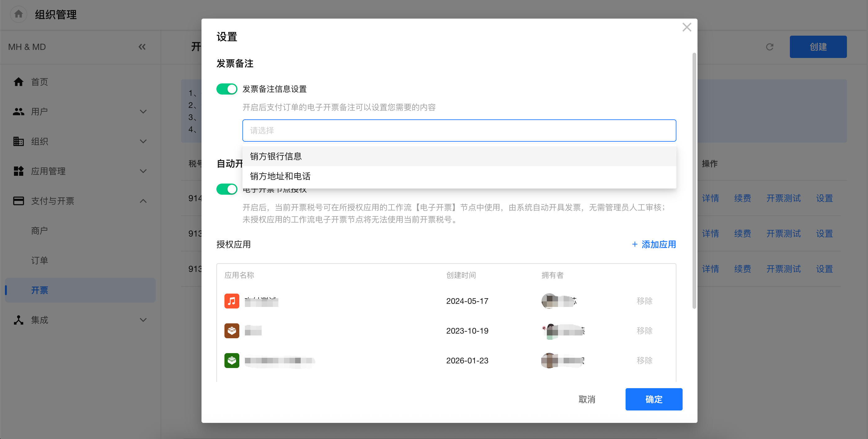Select 销方银行信息 from dropdown list

(276, 156)
